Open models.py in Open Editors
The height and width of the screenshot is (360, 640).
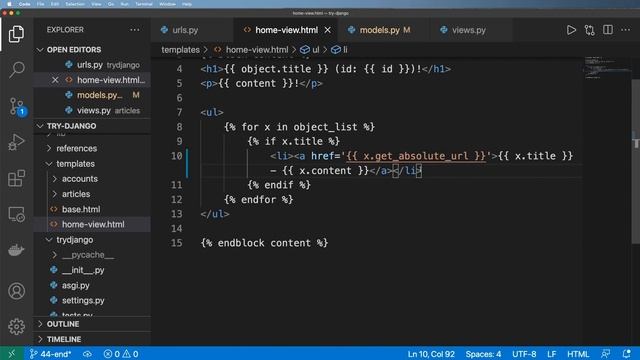92,95
